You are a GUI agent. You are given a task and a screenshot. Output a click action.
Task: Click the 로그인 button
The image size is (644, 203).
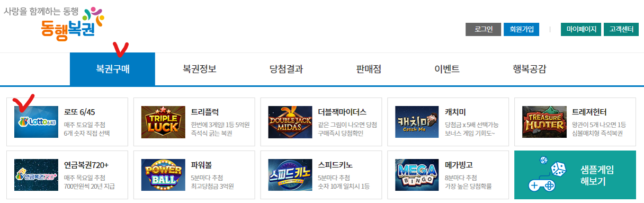484,29
